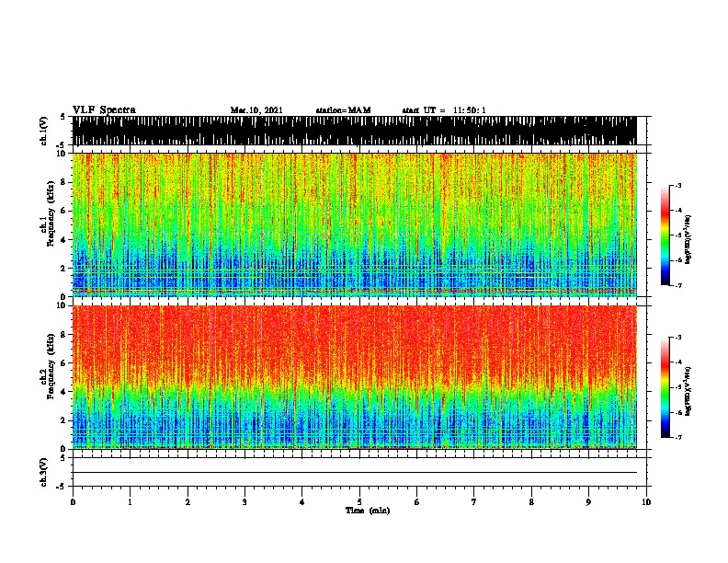Click the flat ch.3 voltage trace line
Viewport: 728px width, 563px height.
(x=354, y=473)
